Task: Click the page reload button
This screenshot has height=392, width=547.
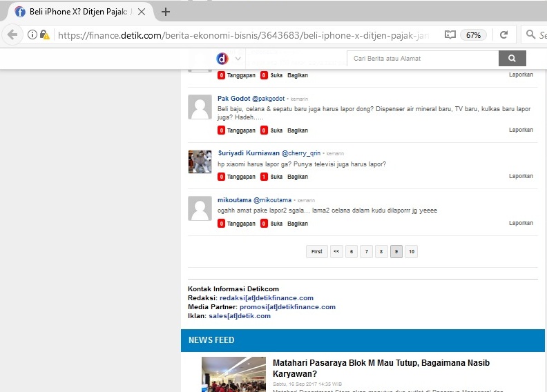Action: click(x=504, y=35)
